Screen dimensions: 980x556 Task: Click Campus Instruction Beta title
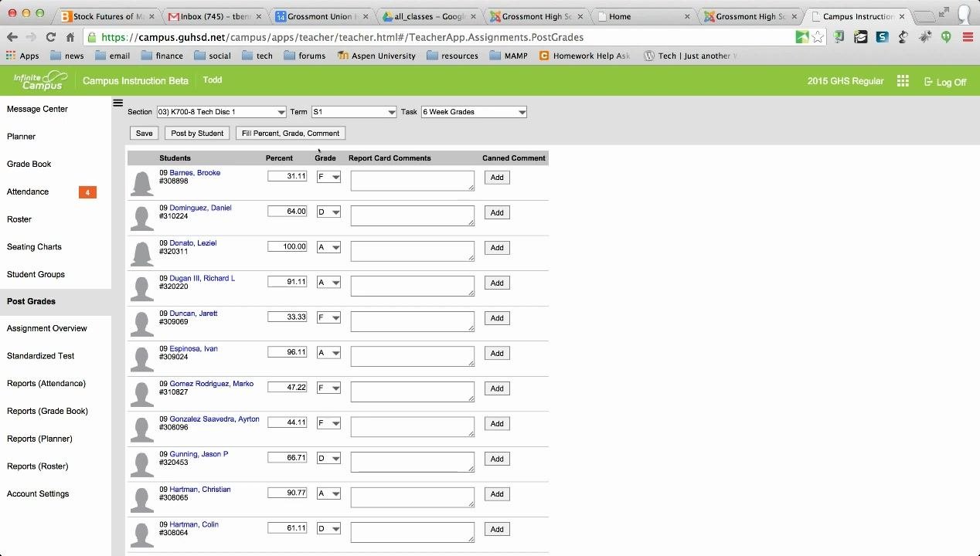(135, 81)
